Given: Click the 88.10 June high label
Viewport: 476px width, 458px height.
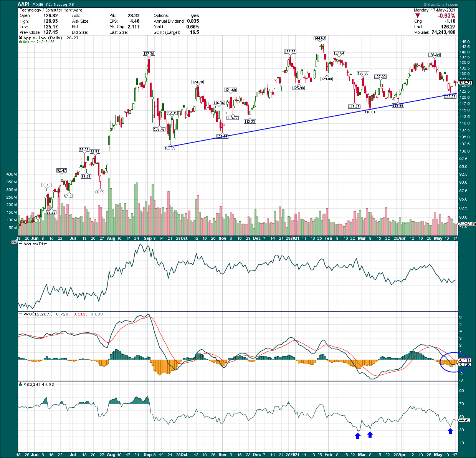Looking at the screenshot, I should point(46,185).
